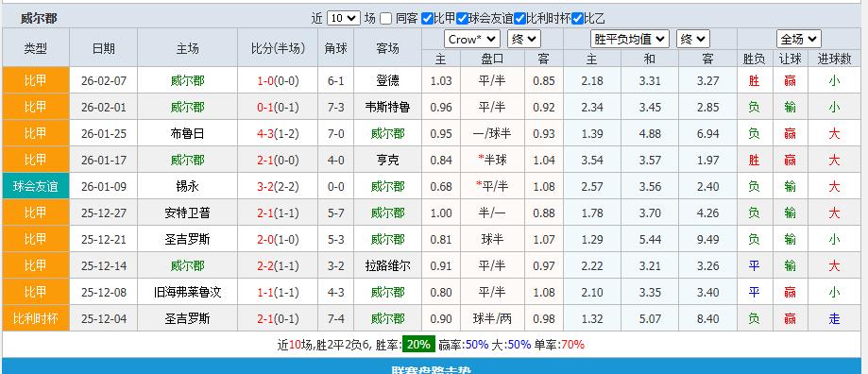
Task: Uncheck the 比甲 filter checkbox
Action: [x=427, y=18]
